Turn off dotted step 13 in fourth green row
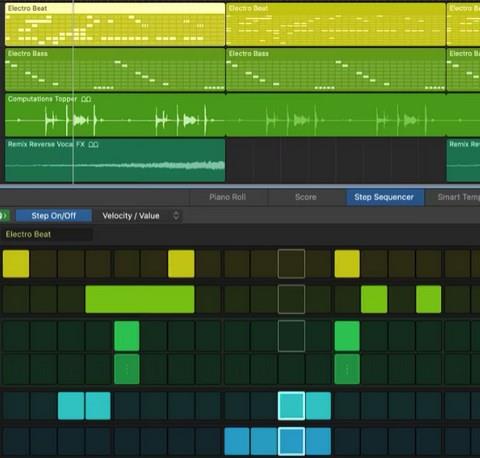Image resolution: width=480 pixels, height=458 pixels. [347, 369]
